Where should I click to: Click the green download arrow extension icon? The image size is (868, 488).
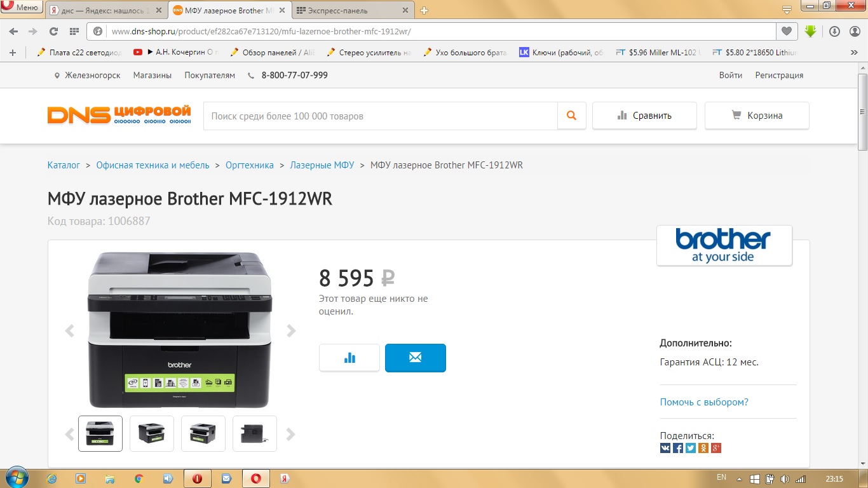[x=810, y=31]
